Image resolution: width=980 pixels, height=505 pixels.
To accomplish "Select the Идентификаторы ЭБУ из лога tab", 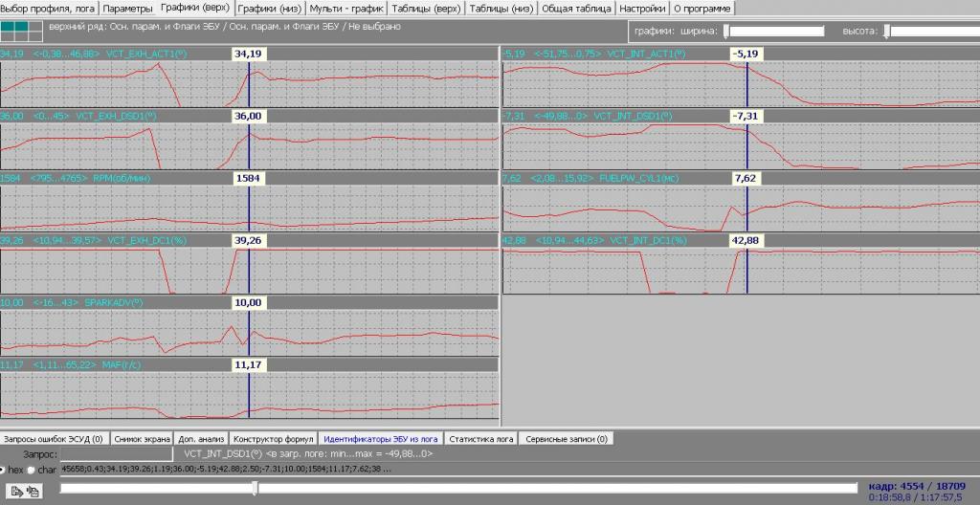I will point(381,439).
